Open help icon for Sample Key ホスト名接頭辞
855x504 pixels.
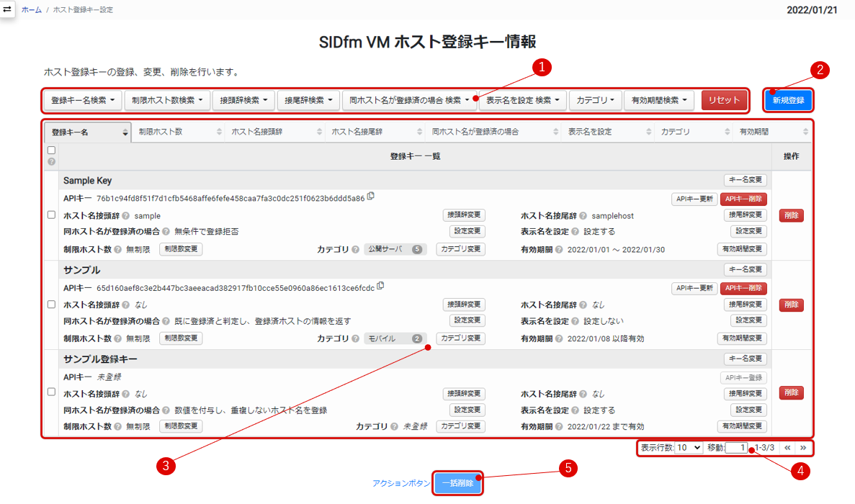click(x=126, y=216)
